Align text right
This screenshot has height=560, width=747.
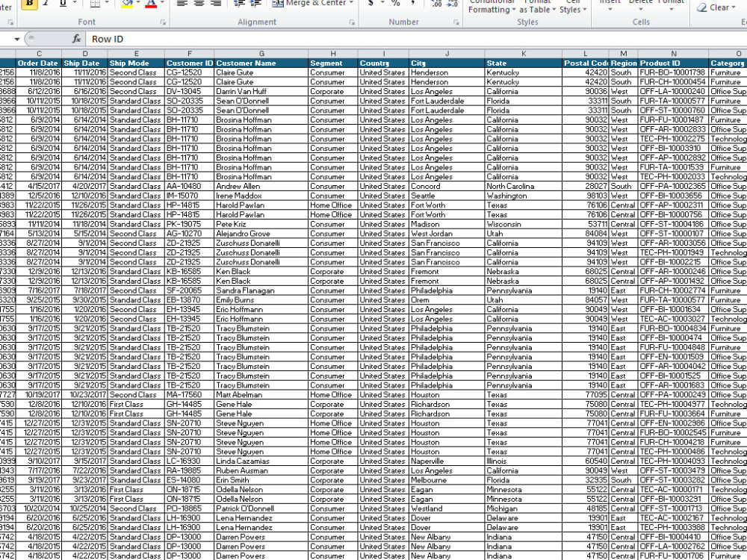pos(216,3)
